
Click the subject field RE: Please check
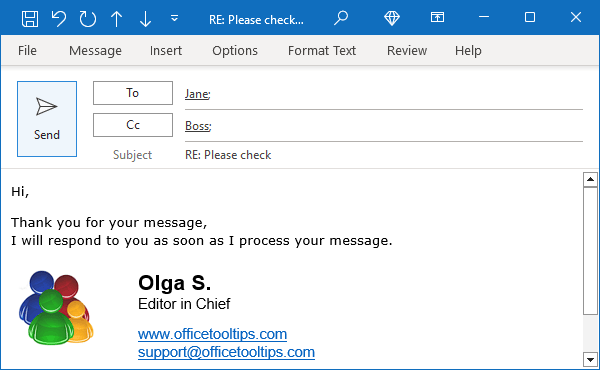228,155
